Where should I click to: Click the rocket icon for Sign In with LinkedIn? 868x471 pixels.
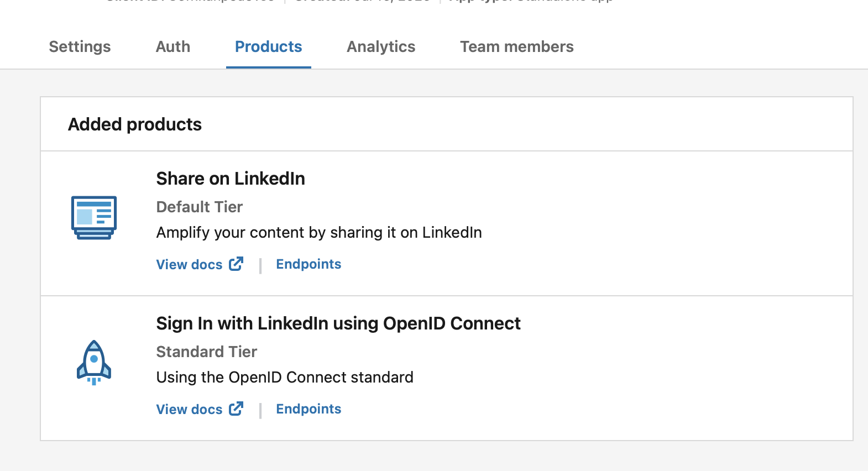[94, 363]
